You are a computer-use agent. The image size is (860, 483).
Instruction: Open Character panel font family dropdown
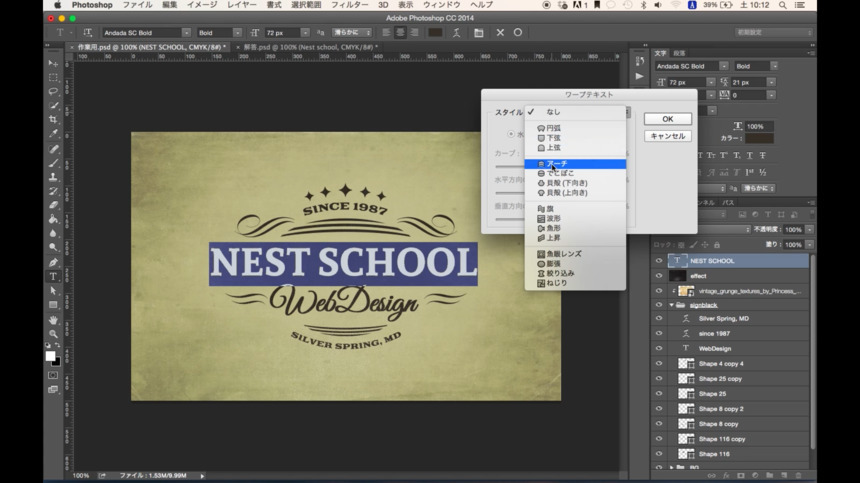(724, 66)
